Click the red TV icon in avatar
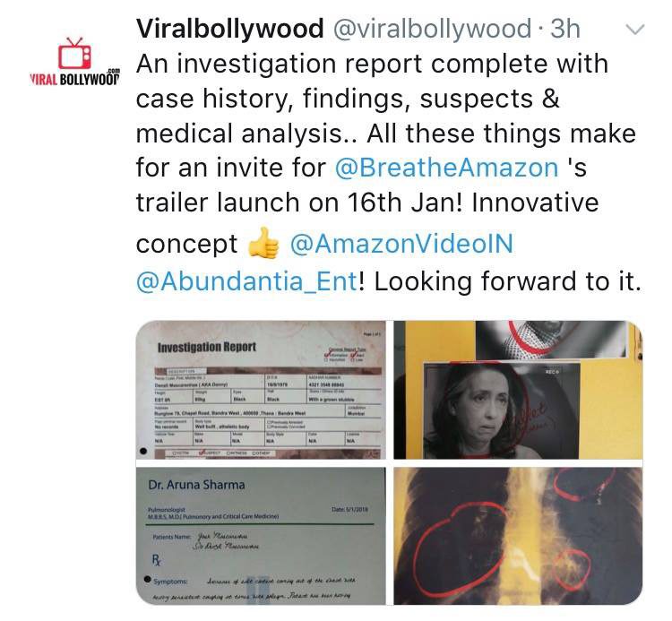 74,54
